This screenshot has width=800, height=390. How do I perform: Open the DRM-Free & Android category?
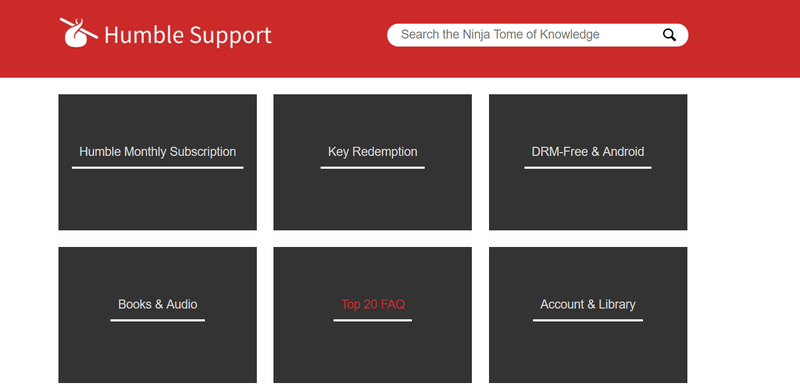click(588, 162)
